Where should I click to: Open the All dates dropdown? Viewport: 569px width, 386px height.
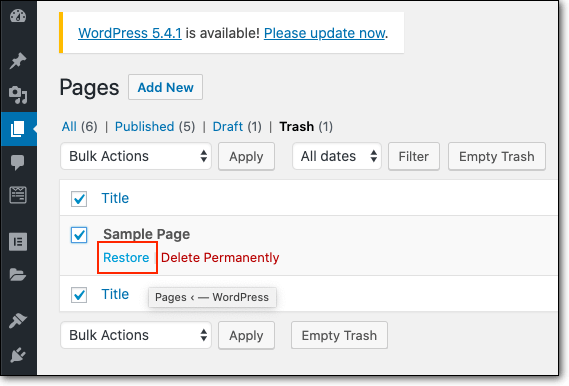(x=337, y=156)
